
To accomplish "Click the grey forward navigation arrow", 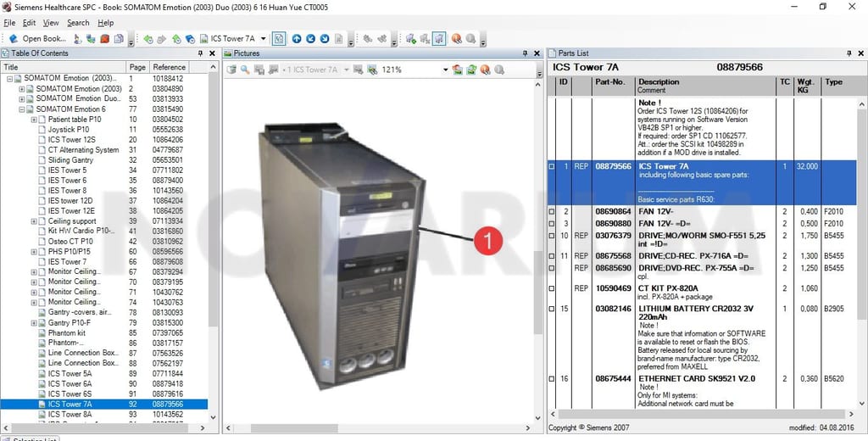I will pyautogui.click(x=162, y=39).
